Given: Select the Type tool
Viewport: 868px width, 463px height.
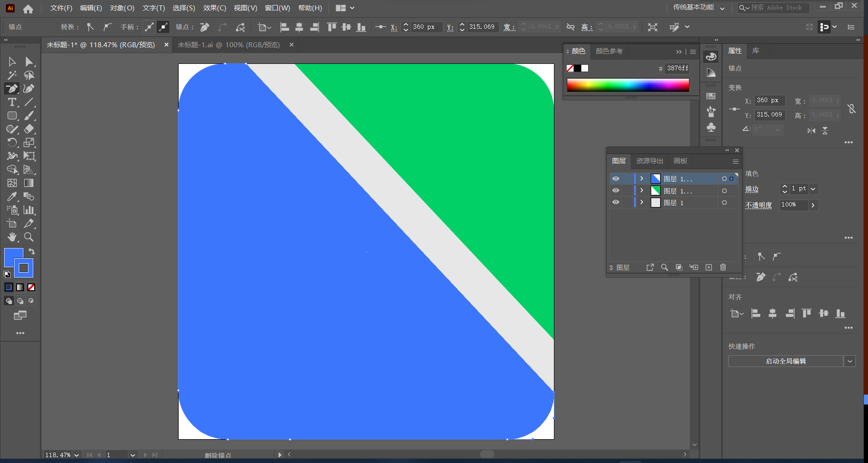Looking at the screenshot, I should [12, 102].
